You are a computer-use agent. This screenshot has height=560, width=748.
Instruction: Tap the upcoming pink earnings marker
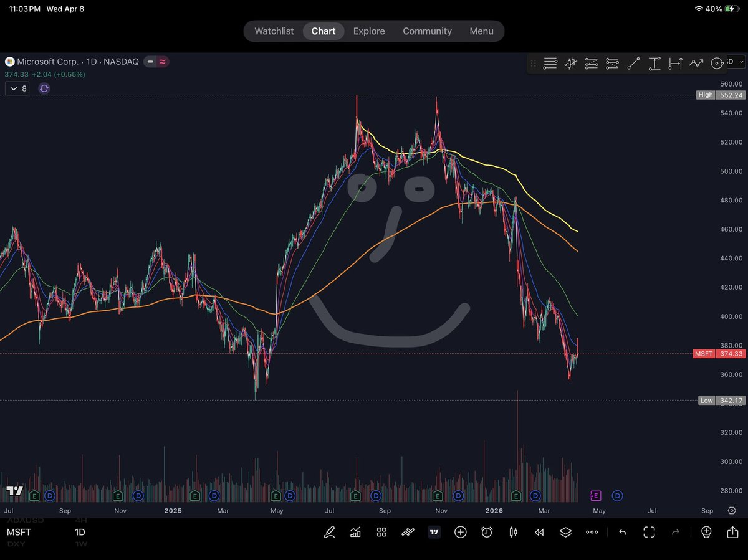click(596, 496)
